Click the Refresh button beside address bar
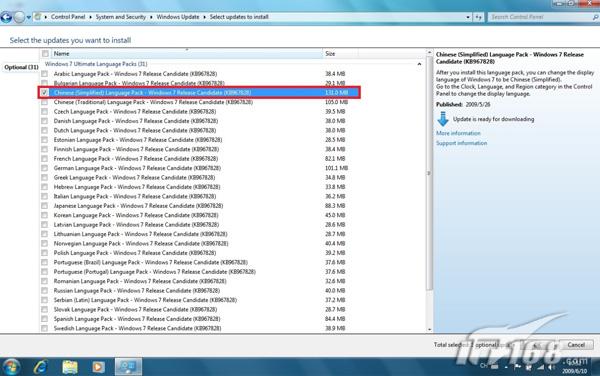 point(478,17)
